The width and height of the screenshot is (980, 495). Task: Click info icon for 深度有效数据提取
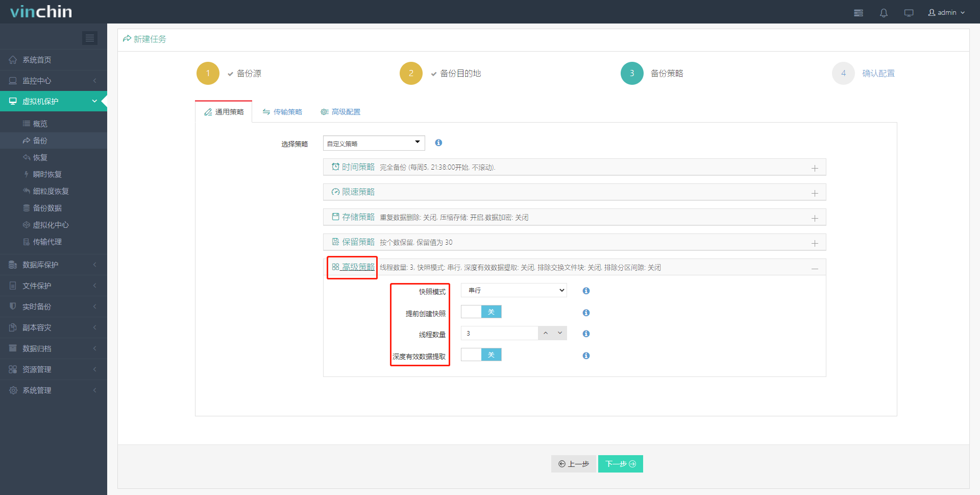click(x=586, y=356)
